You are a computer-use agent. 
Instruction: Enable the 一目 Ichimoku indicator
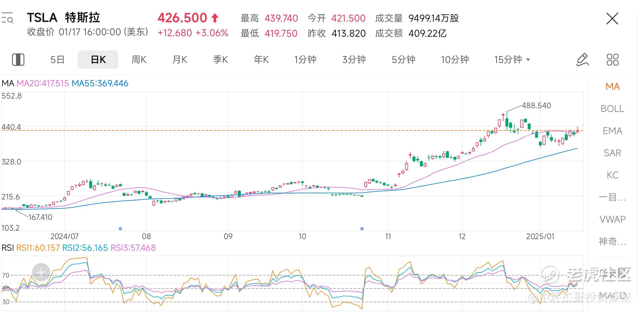click(x=613, y=197)
